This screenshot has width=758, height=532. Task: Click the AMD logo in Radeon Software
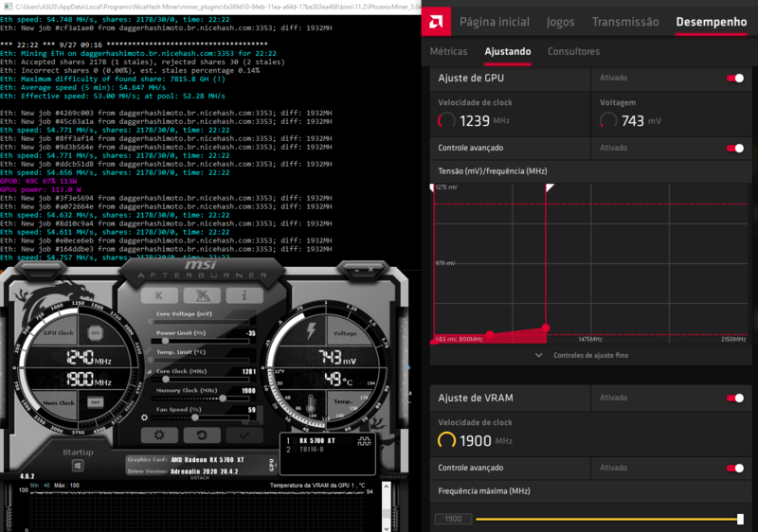pyautogui.click(x=436, y=22)
